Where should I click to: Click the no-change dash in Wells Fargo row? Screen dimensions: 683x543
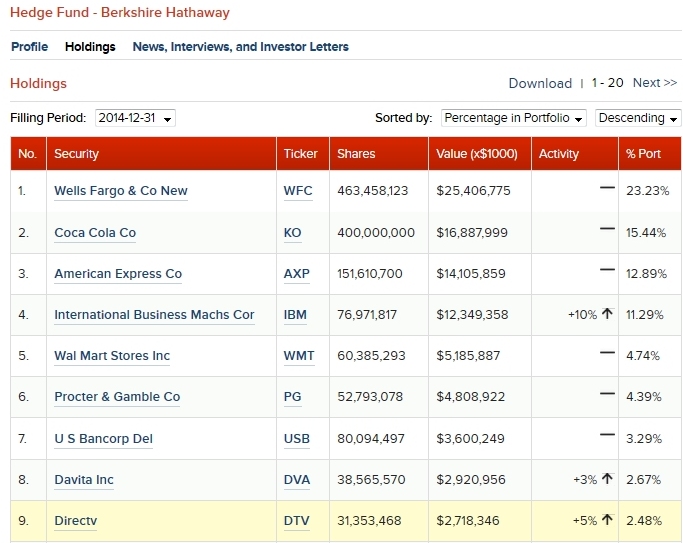click(x=607, y=188)
